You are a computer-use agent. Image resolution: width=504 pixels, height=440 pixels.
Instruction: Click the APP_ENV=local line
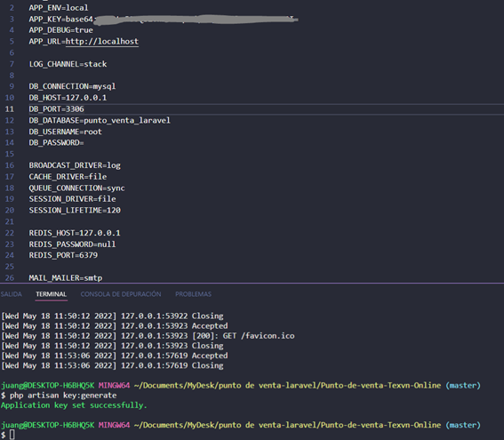coord(59,8)
